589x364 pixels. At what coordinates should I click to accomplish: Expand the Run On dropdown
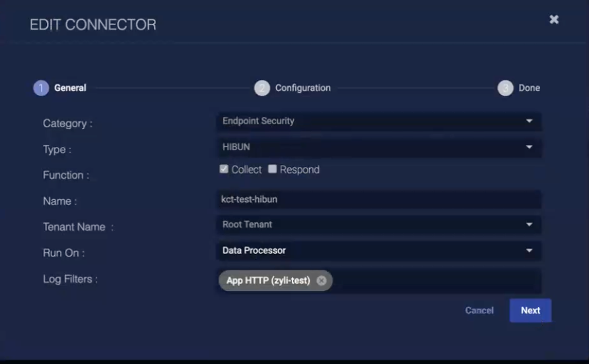tap(529, 251)
